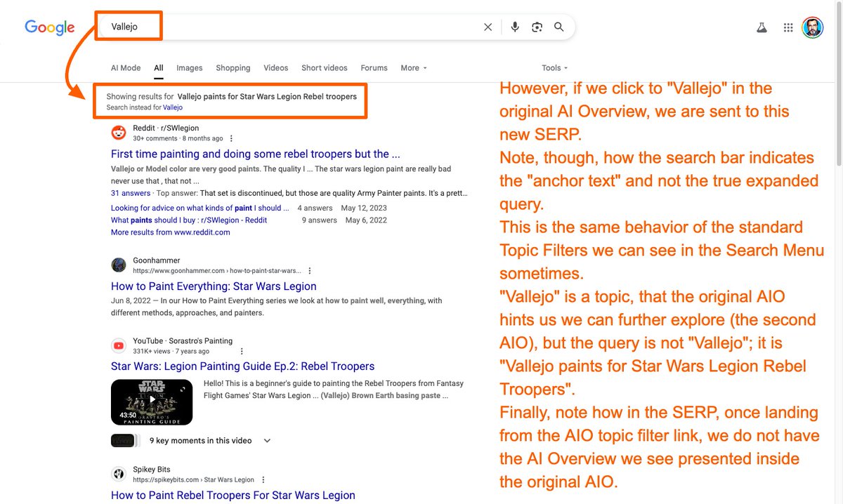This screenshot has width=843, height=504.
Task: Click the Google logo
Action: (50, 27)
